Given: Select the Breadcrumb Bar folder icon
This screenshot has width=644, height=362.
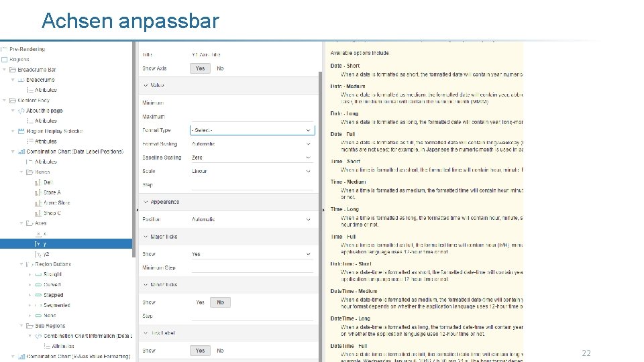Looking at the screenshot, I should click(x=13, y=69).
